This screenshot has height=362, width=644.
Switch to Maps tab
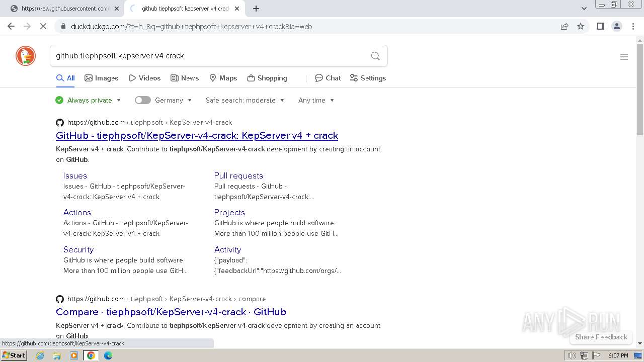coord(223,78)
